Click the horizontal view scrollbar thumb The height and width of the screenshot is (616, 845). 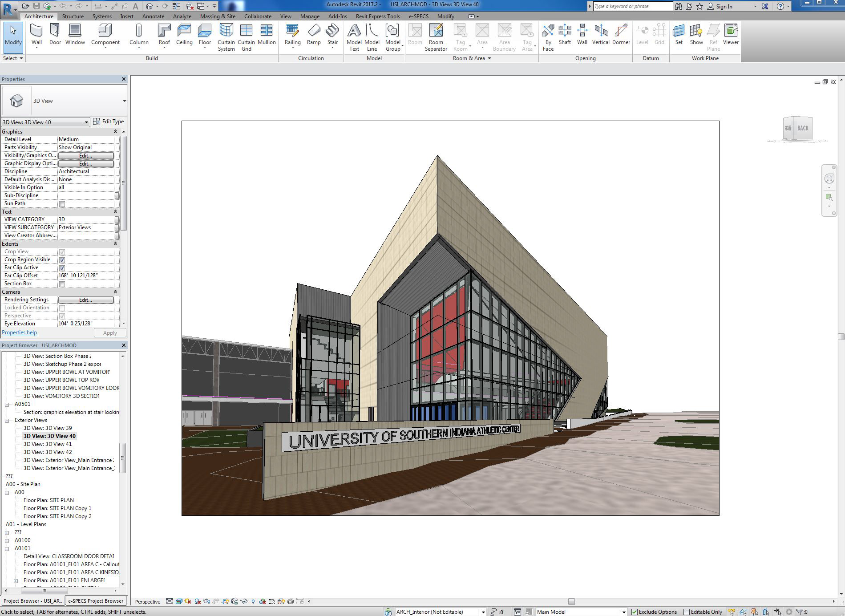tap(572, 602)
